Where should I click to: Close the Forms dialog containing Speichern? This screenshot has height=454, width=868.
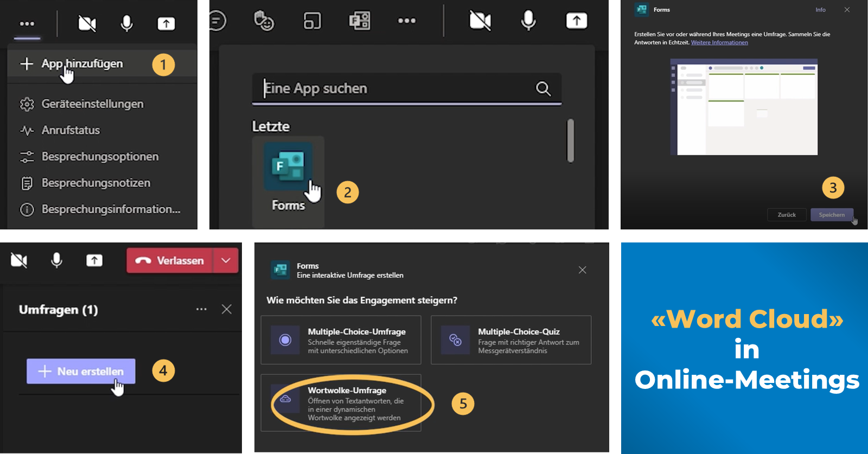(847, 10)
